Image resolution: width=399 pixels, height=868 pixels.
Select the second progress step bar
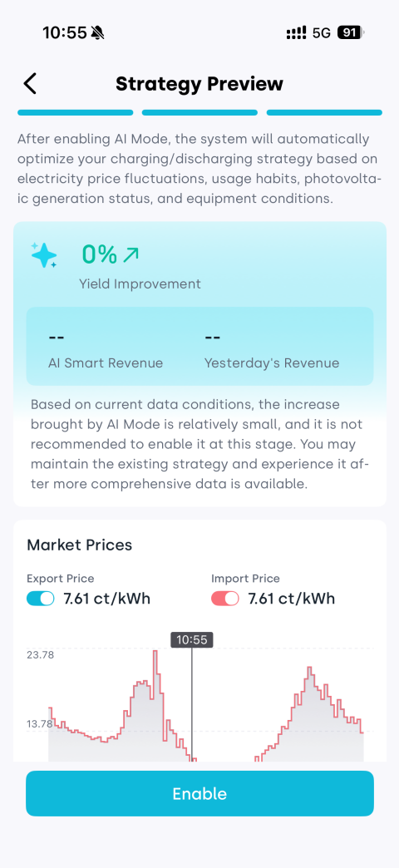[199, 112]
